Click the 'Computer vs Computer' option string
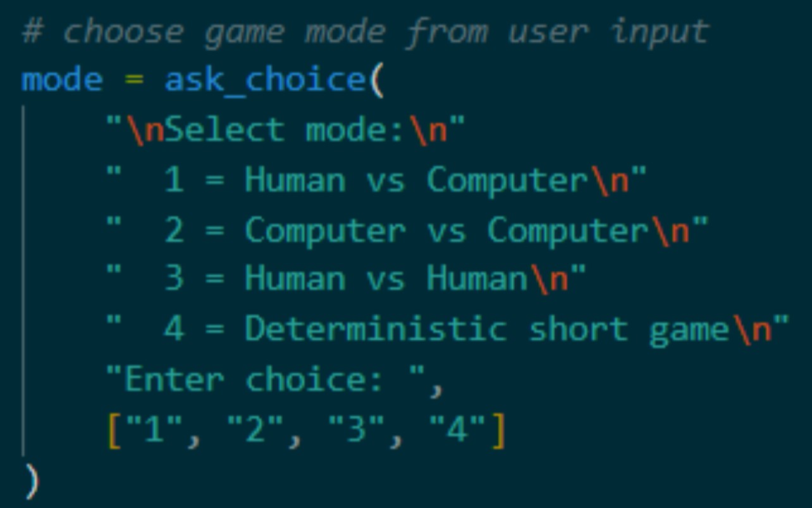This screenshot has height=508, width=812. pyautogui.click(x=446, y=230)
